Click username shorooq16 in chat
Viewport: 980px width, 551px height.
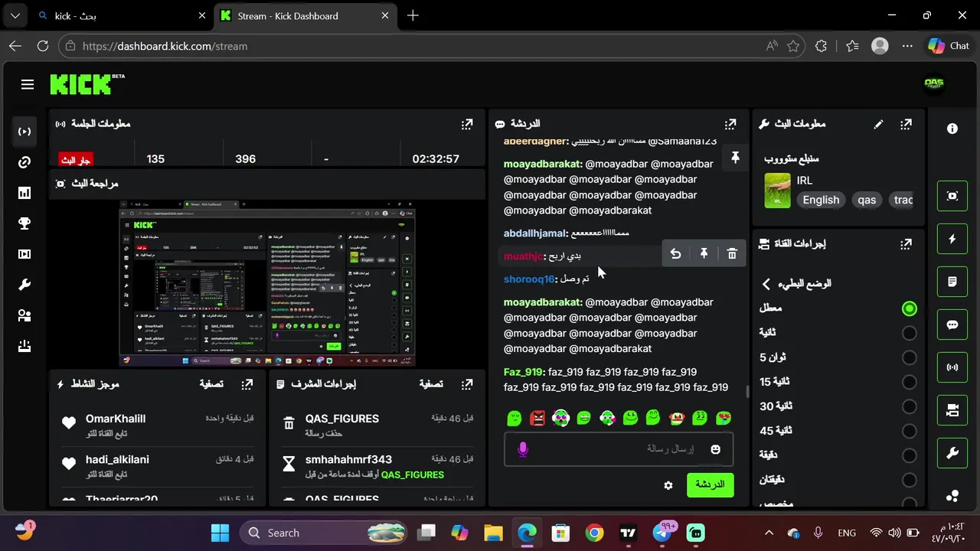coord(529,279)
